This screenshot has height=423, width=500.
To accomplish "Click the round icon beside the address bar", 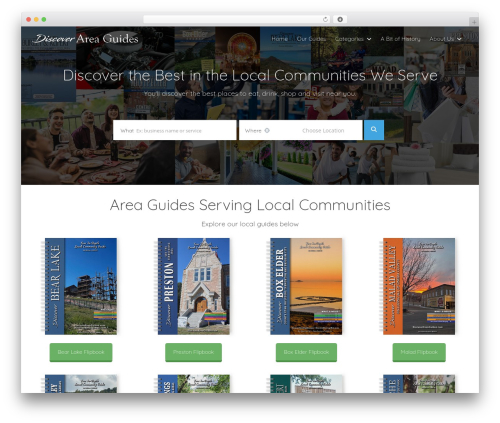I will (340, 19).
